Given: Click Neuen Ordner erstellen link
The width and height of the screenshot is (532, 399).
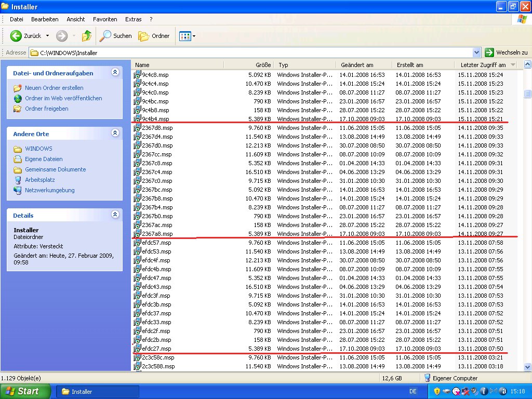Looking at the screenshot, I should coord(54,88).
